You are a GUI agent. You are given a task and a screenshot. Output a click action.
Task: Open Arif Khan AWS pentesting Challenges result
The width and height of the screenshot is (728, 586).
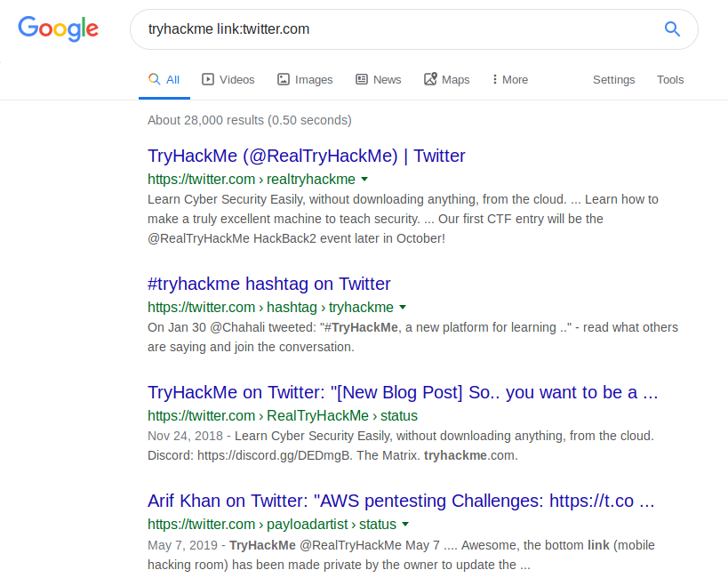coord(401,501)
